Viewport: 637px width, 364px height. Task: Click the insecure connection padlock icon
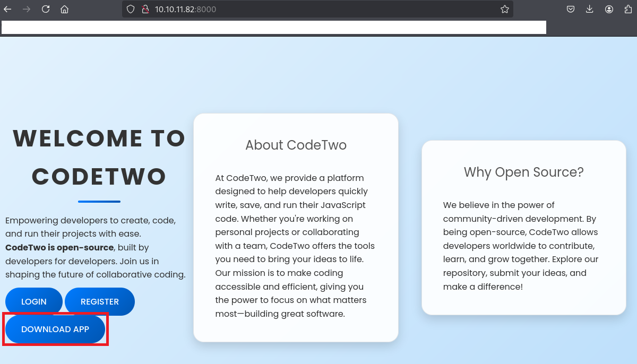coord(144,9)
